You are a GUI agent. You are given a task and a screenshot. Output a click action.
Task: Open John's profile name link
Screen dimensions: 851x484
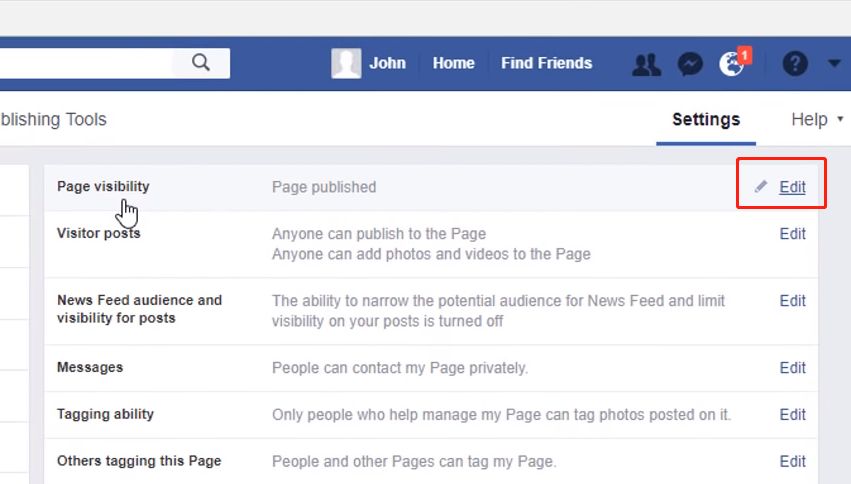click(387, 63)
